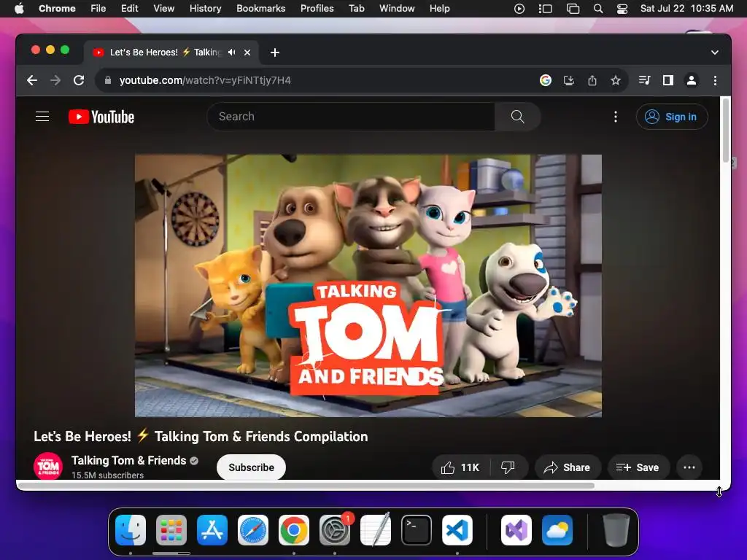The height and width of the screenshot is (560, 747).
Task: Open the Chrome profile avatar
Action: click(x=692, y=80)
